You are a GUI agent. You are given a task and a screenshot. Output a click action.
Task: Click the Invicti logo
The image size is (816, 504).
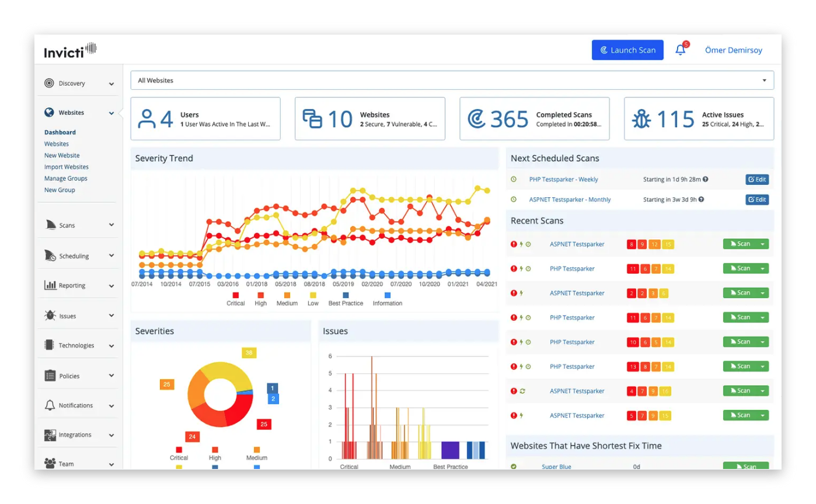point(70,51)
